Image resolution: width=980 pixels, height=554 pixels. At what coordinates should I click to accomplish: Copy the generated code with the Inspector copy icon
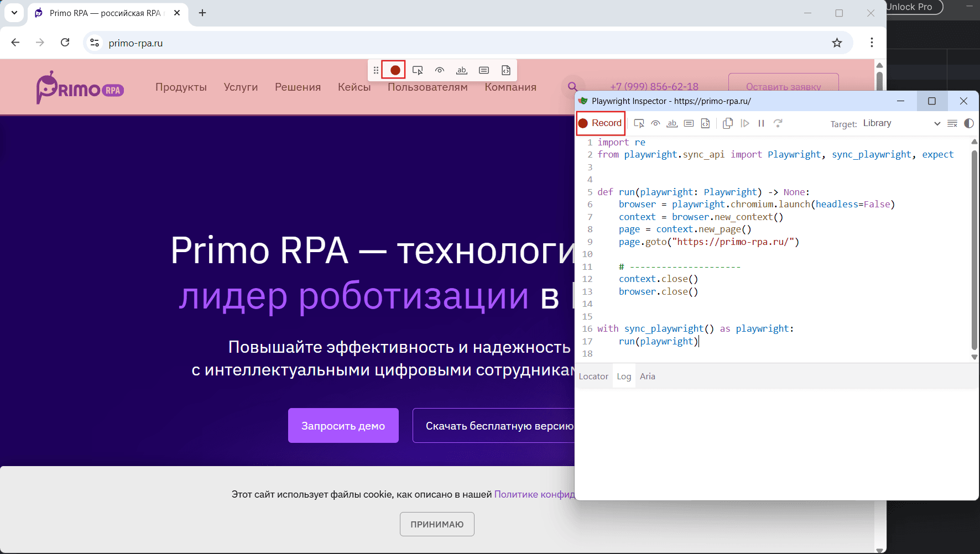[728, 123]
